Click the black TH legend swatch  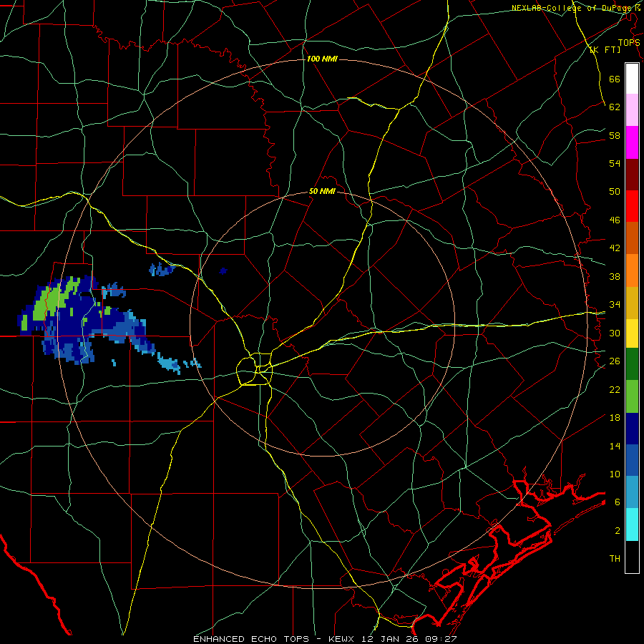(632, 557)
